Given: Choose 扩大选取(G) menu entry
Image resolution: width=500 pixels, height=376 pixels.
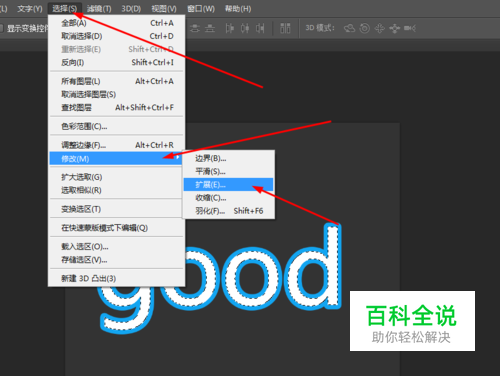Looking at the screenshot, I should pos(117,177).
